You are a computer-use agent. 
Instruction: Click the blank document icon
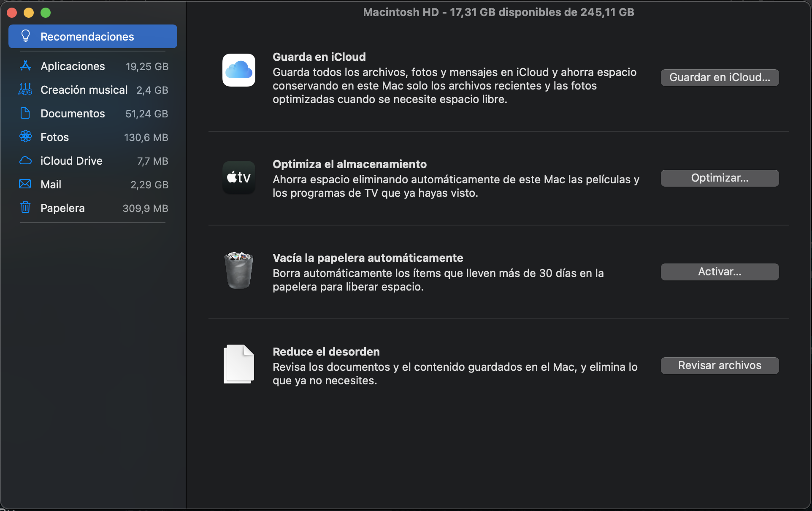click(x=239, y=364)
